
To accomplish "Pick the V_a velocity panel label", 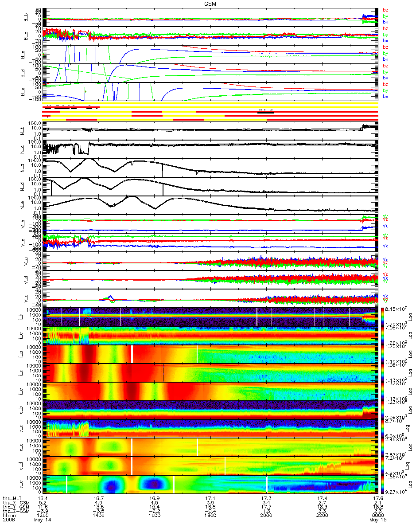I will coord(25,261).
